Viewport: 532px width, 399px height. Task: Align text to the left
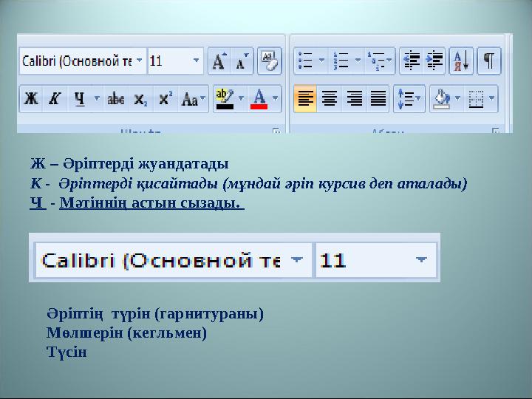point(305,99)
